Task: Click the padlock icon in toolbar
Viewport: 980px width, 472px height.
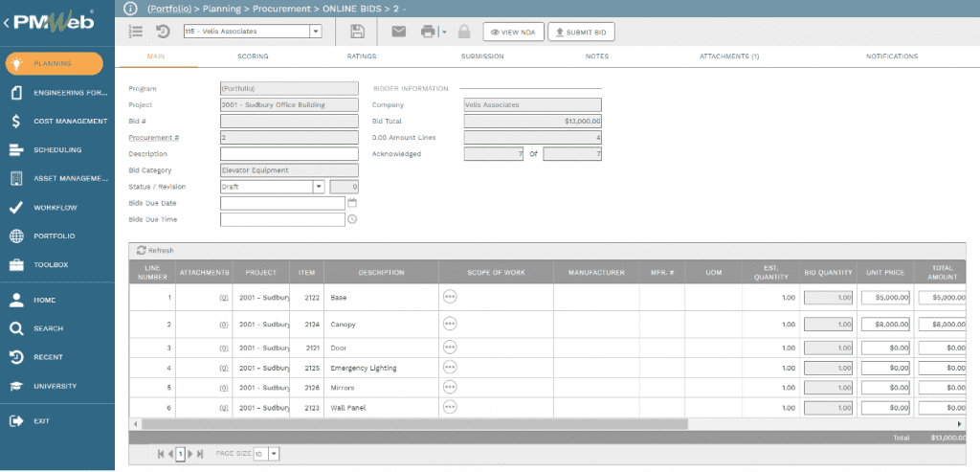Action: point(464,32)
